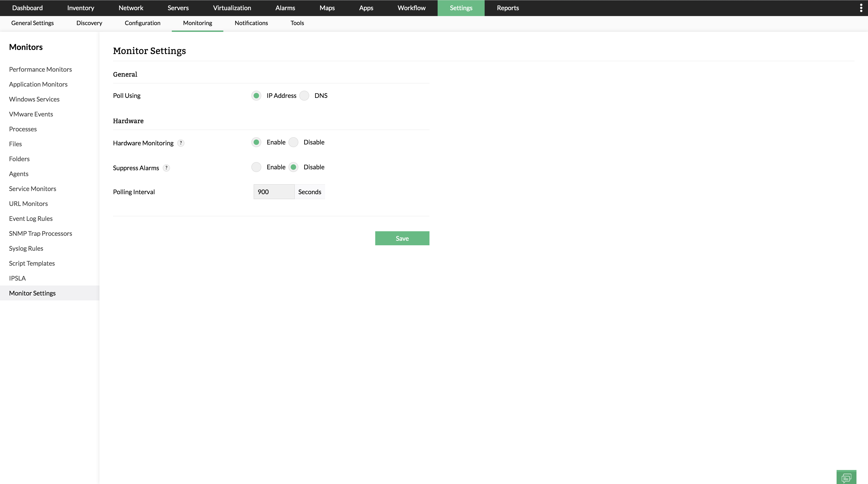Select Disable for Suppress Alarms
Screen dimensions: 868x484
[293, 167]
